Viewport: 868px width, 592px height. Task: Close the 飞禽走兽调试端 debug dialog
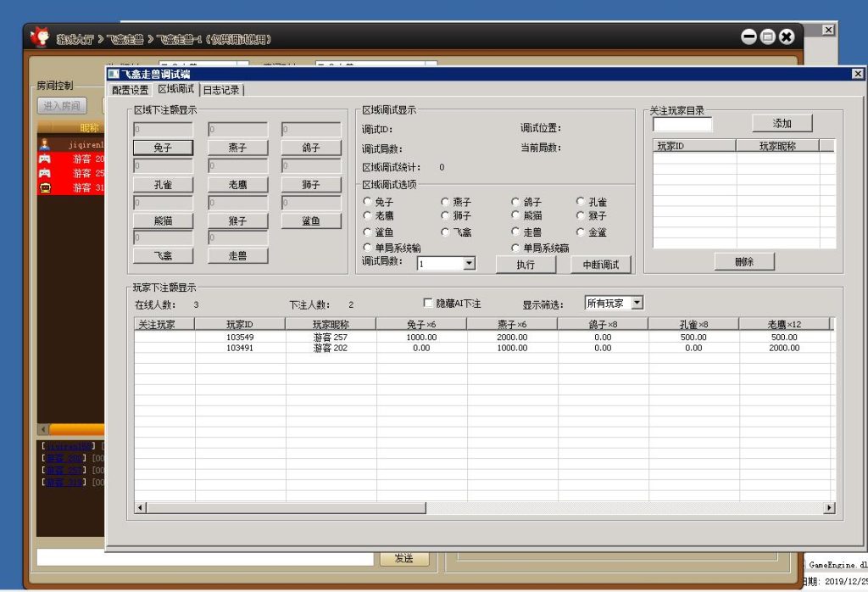[x=857, y=75]
